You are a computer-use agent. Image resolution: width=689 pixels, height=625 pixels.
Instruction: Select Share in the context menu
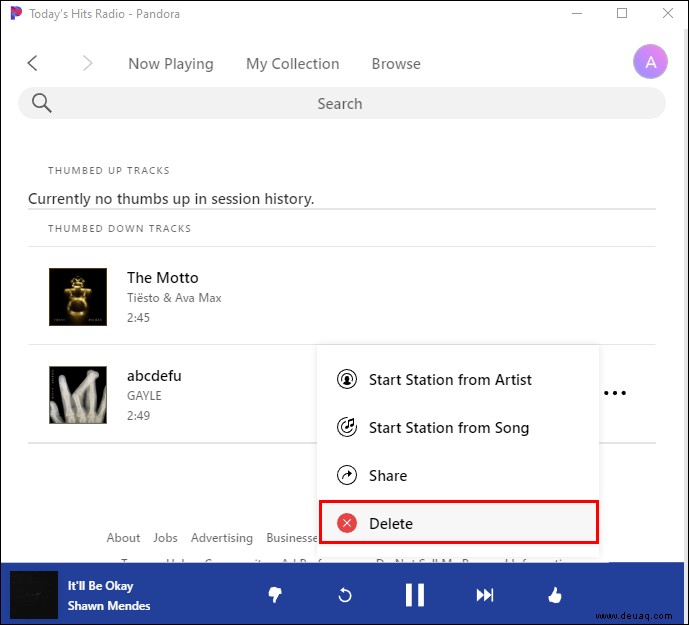click(458, 476)
